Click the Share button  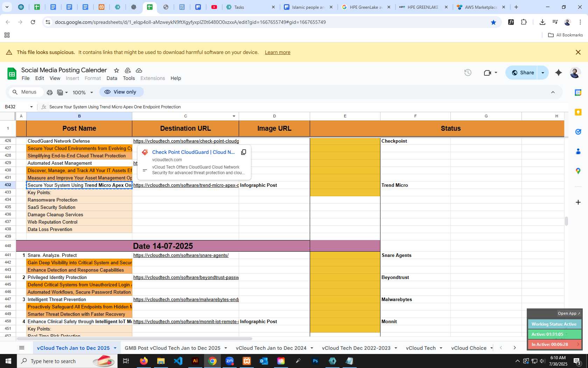[523, 73]
